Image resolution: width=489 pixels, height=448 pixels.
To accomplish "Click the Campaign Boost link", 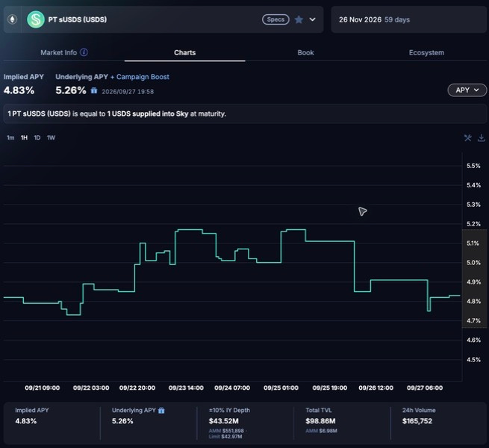I will click(x=143, y=77).
